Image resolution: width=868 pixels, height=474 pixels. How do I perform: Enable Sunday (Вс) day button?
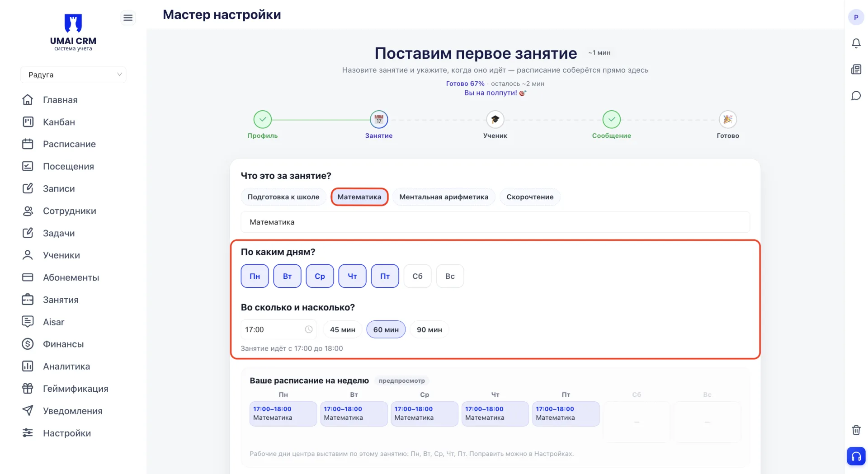pyautogui.click(x=450, y=276)
